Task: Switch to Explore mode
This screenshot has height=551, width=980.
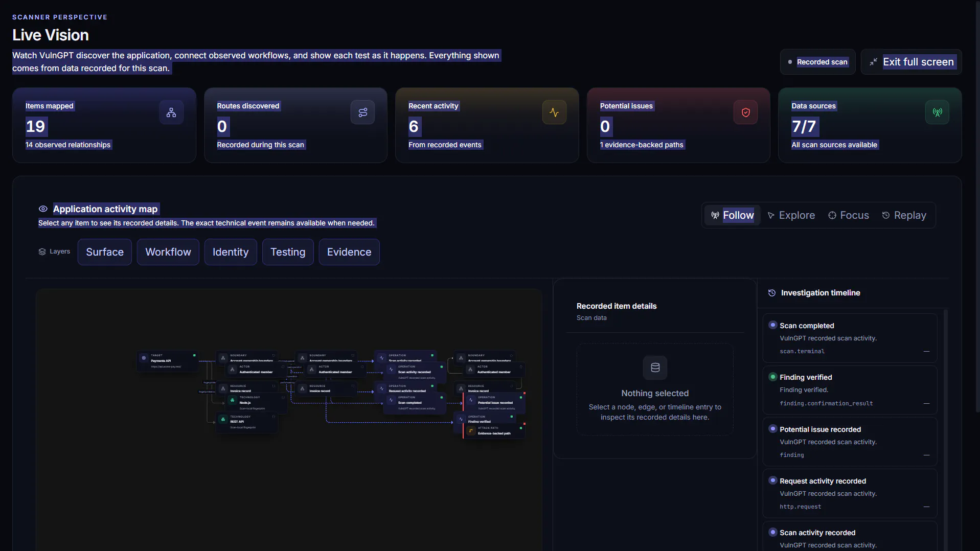Action: click(791, 215)
